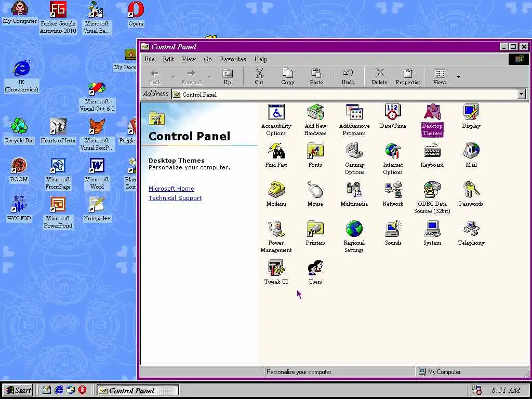Open the Users applet
This screenshot has height=399, width=532.
pyautogui.click(x=315, y=272)
